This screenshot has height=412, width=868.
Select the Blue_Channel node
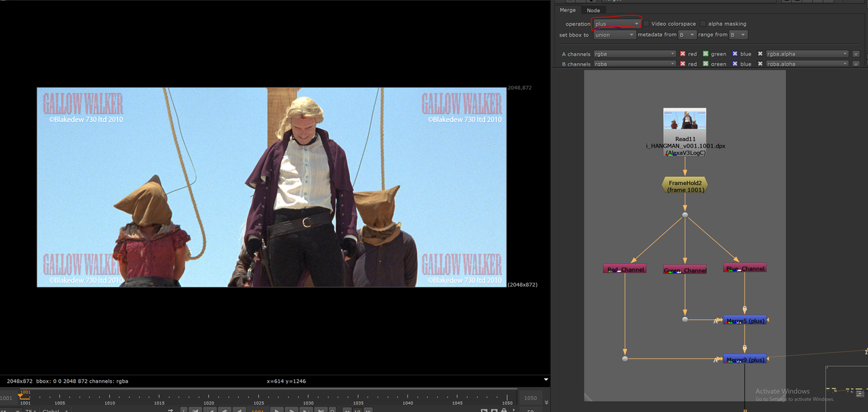pos(745,268)
